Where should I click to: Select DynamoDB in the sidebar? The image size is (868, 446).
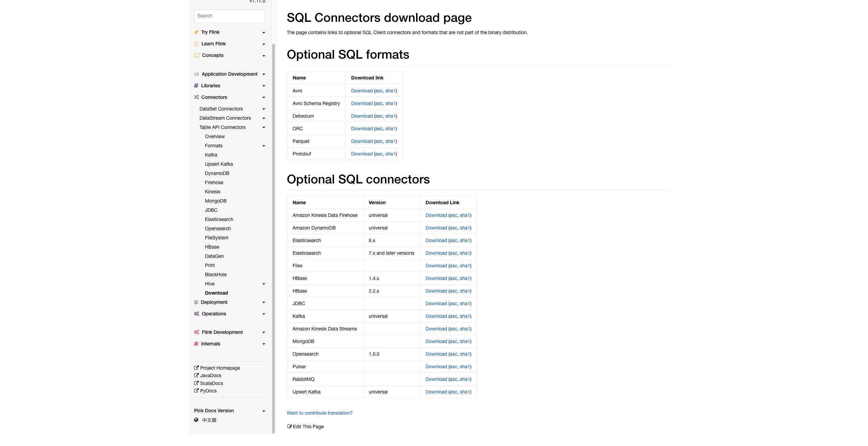pyautogui.click(x=217, y=173)
